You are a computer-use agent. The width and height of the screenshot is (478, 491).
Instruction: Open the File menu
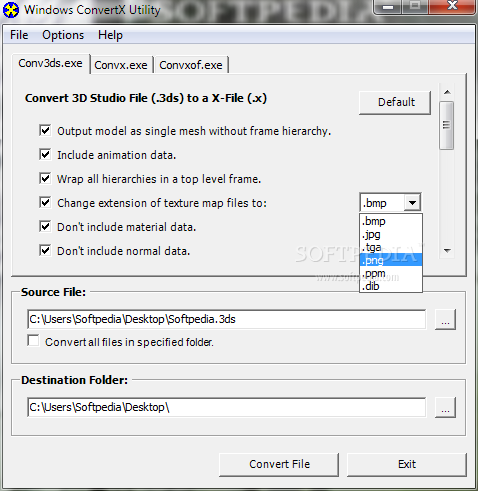pyautogui.click(x=19, y=35)
